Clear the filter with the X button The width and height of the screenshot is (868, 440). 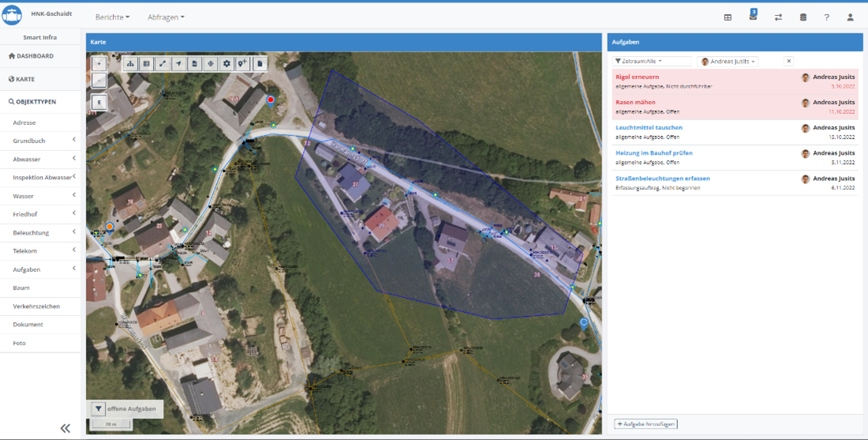point(789,62)
